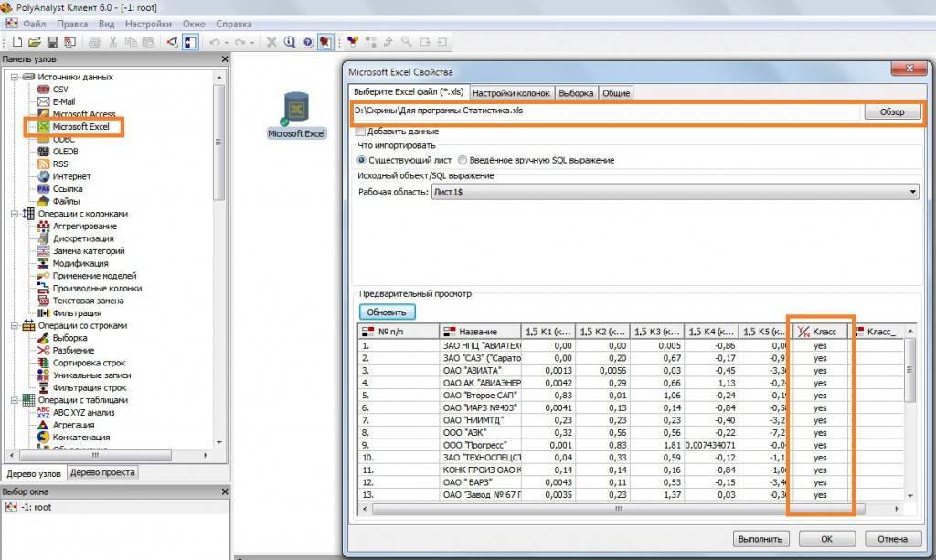
Task: Click the Save diskette toolbar icon
Action: (x=53, y=42)
